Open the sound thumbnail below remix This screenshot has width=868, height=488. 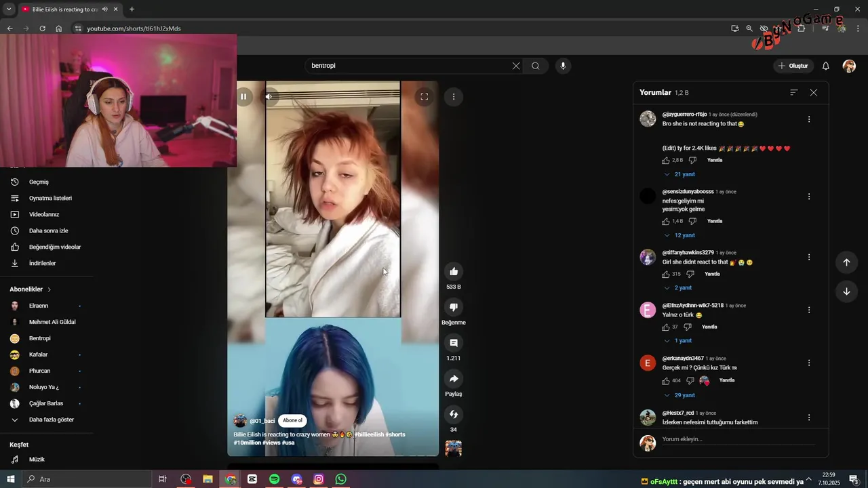tap(454, 448)
